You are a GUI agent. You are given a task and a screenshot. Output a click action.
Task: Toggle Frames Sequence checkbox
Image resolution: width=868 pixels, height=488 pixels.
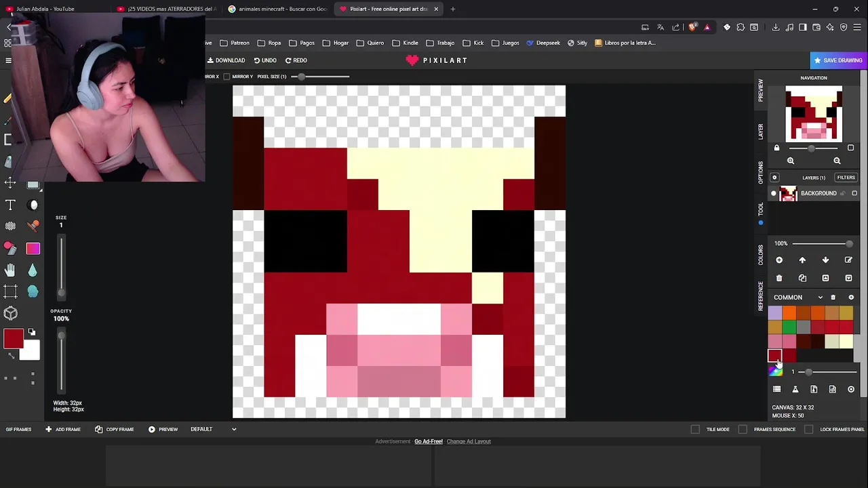coord(743,429)
